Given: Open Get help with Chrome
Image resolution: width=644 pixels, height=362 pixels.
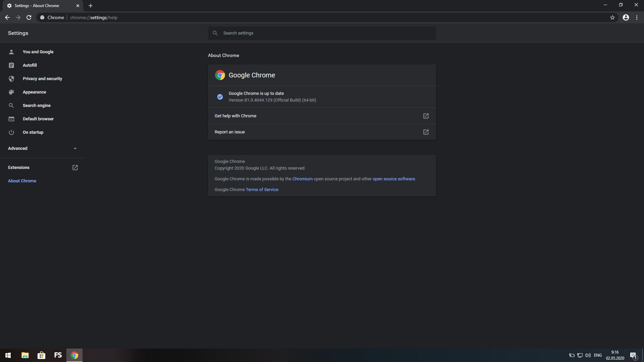Looking at the screenshot, I should (x=322, y=116).
